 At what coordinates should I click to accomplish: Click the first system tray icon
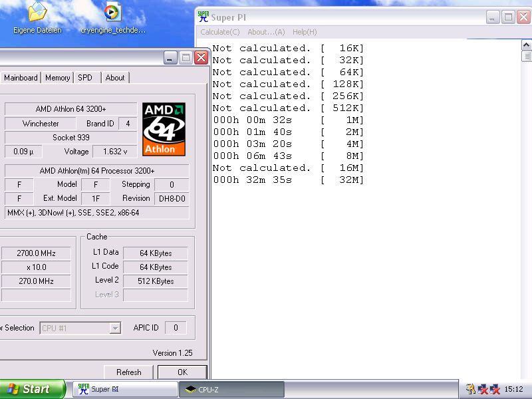[x=470, y=389]
